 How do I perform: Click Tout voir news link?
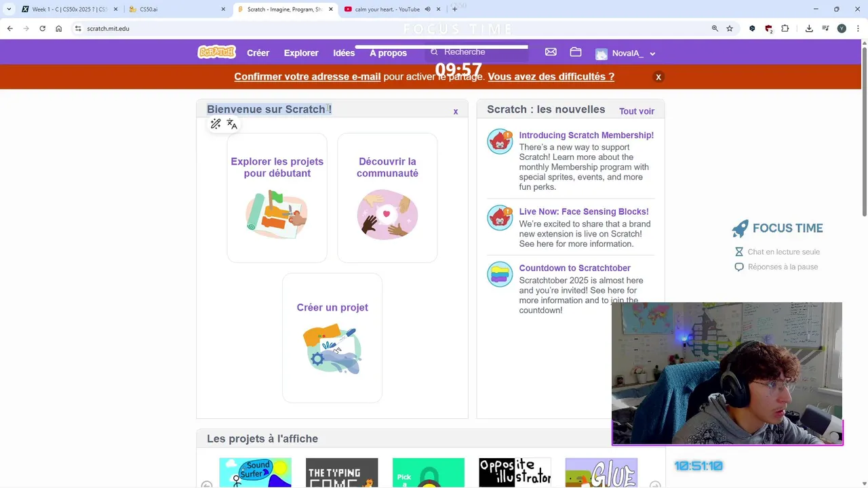coord(636,111)
